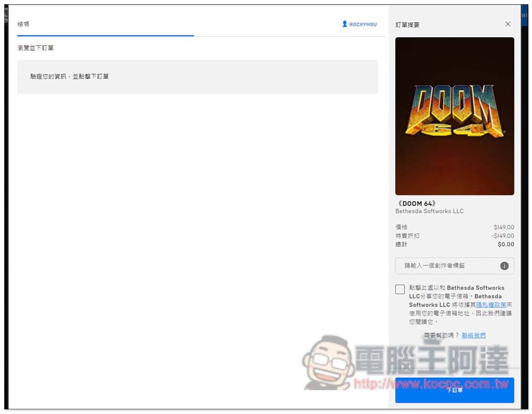Click the -$149.00 discount value
The height and width of the screenshot is (414, 532).
pos(503,236)
